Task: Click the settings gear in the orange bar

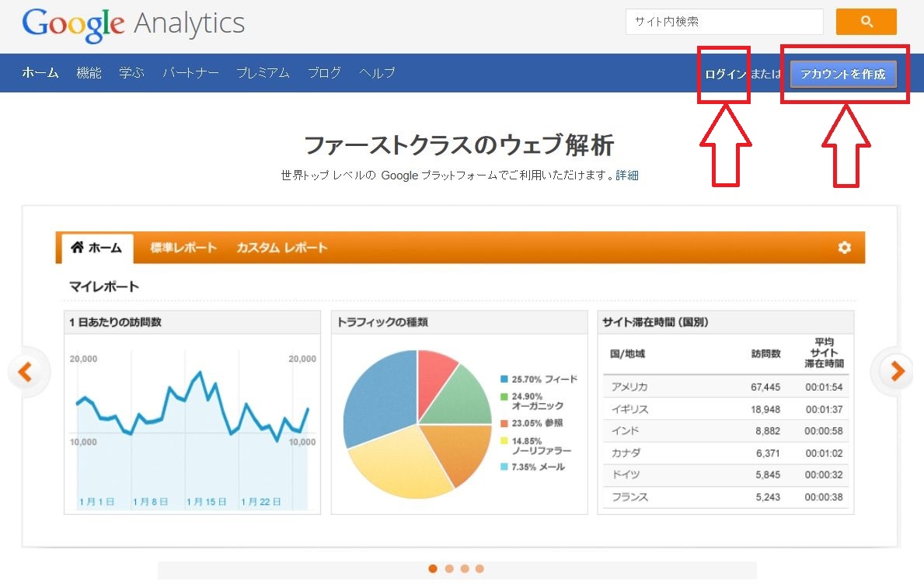Action: pos(844,247)
